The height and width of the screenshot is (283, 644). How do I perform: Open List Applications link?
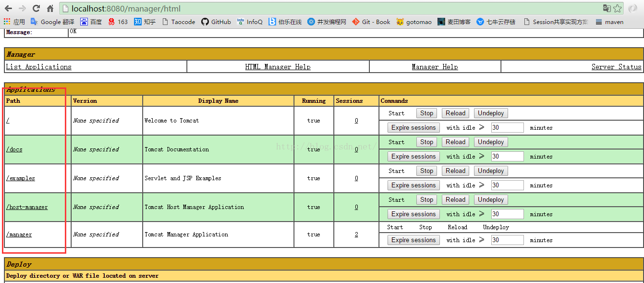(x=38, y=67)
